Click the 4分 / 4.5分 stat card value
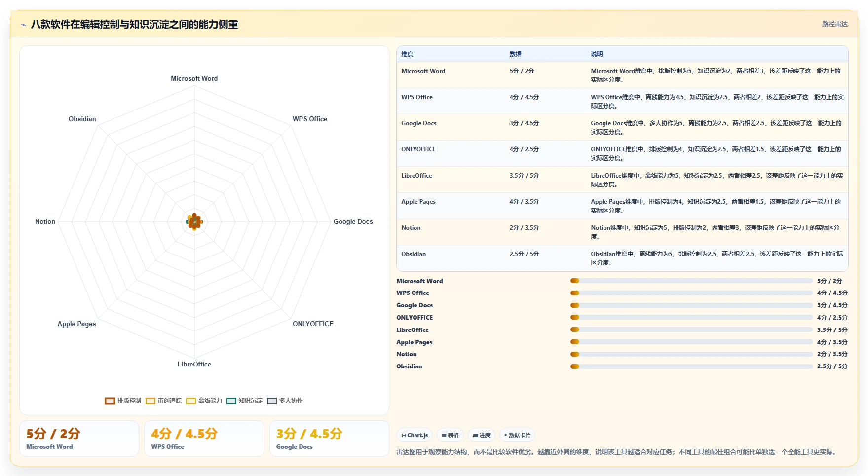Viewport: 868px width, 476px height. [185, 434]
